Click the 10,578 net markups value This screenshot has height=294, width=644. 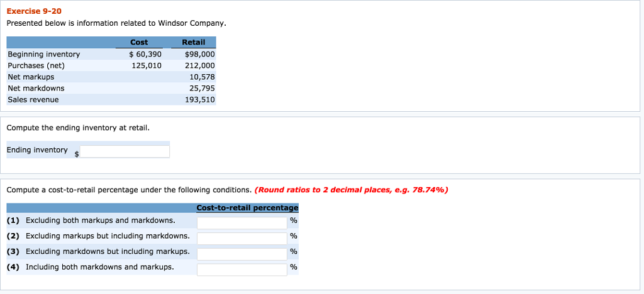tap(202, 77)
